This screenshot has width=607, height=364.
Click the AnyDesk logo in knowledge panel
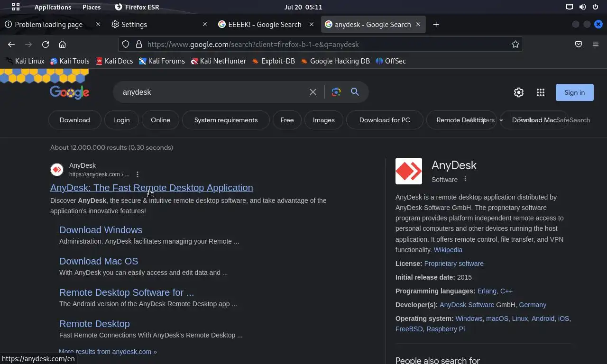pyautogui.click(x=409, y=171)
